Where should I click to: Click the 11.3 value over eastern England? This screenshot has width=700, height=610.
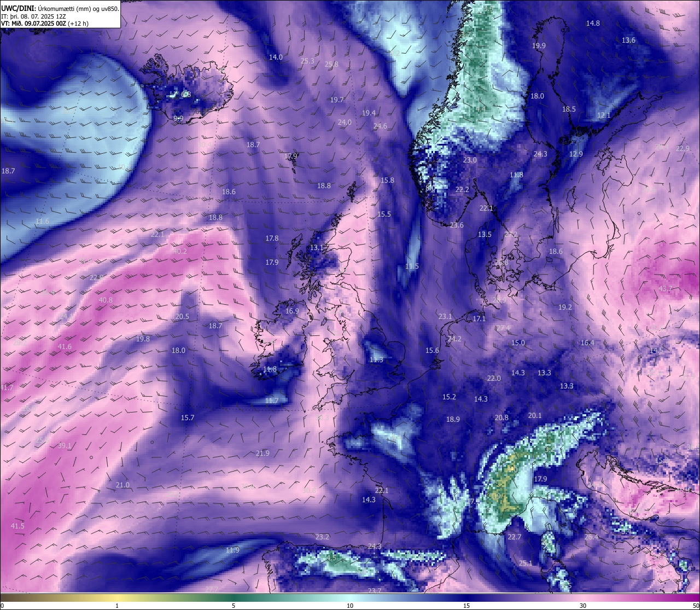click(376, 360)
